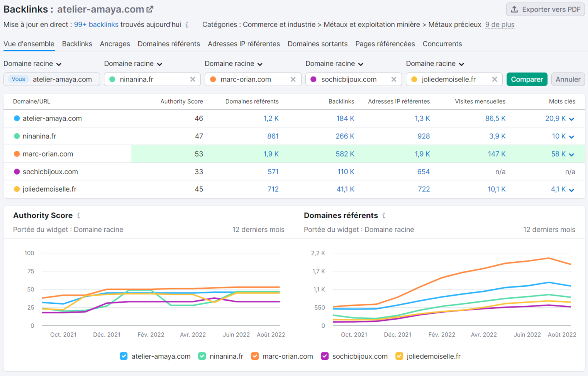Click info icon beside Domaines référents title
This screenshot has width=588, height=376.
[x=384, y=216]
